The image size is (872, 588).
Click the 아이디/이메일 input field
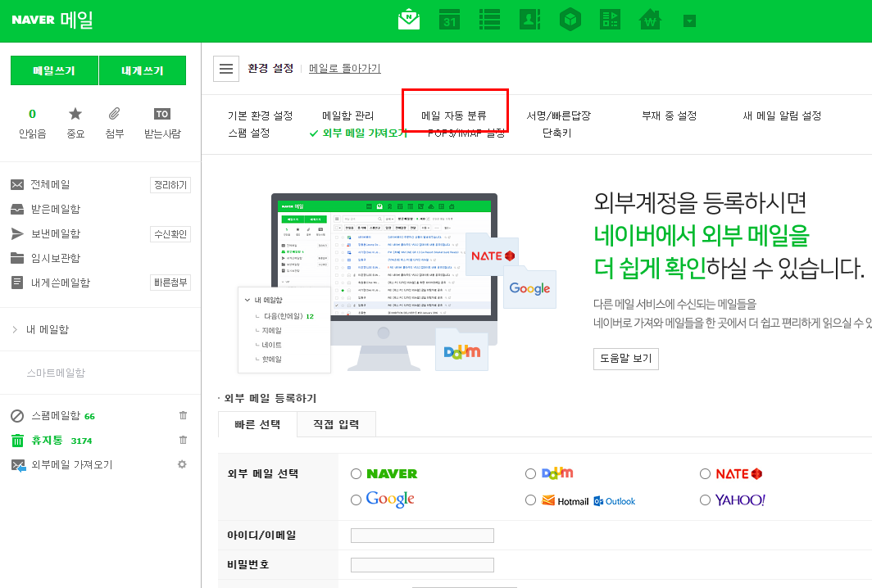[x=422, y=536]
